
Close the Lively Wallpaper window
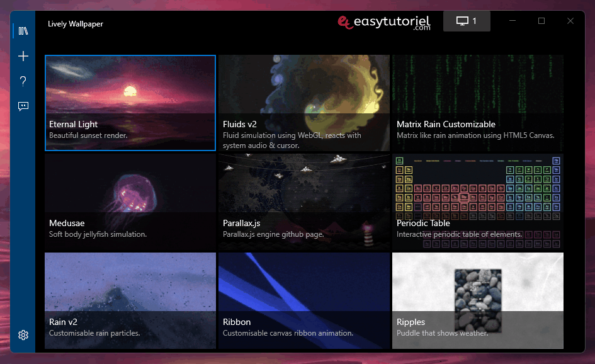pos(570,21)
